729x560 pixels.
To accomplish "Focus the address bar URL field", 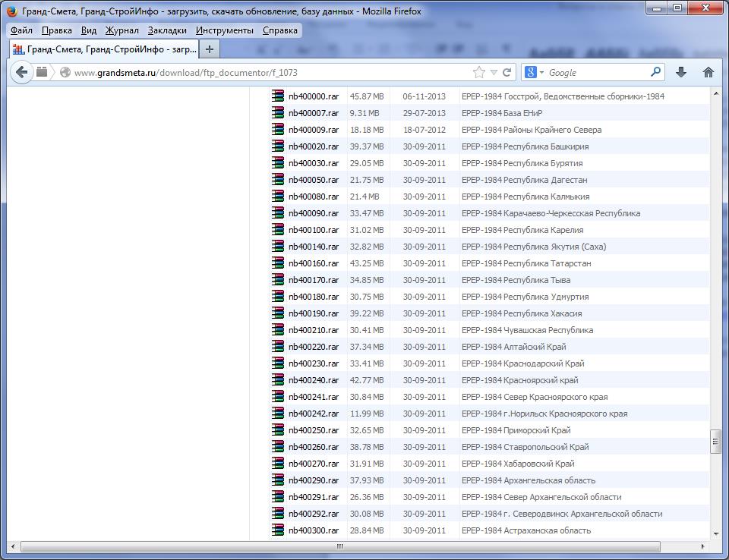I will 270,73.
